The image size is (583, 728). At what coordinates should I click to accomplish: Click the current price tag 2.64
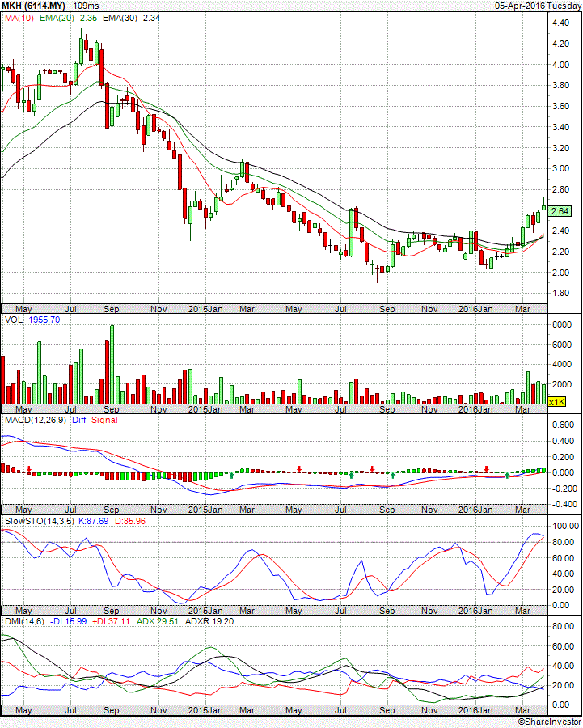pyautogui.click(x=560, y=211)
